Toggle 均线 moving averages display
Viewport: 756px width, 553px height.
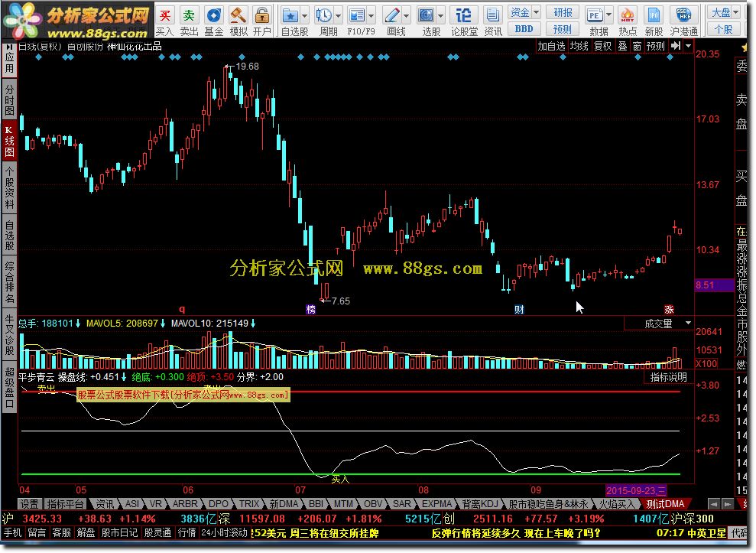(579, 46)
